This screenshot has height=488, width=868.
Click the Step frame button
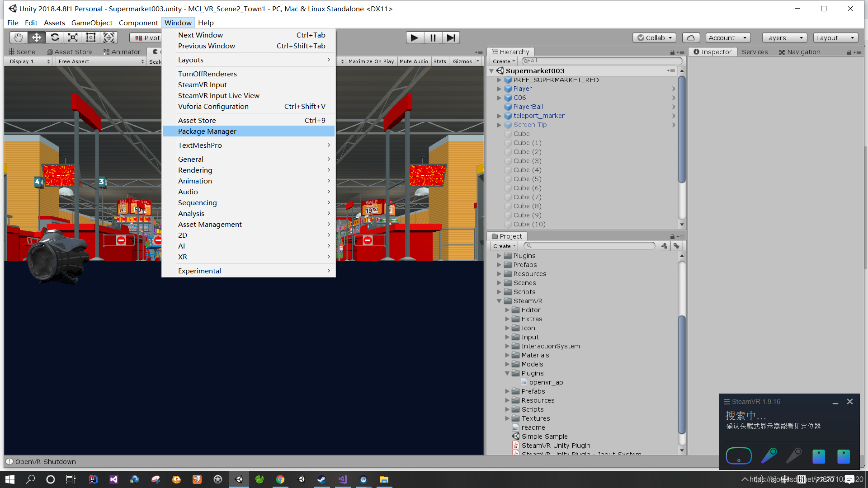[x=451, y=38]
